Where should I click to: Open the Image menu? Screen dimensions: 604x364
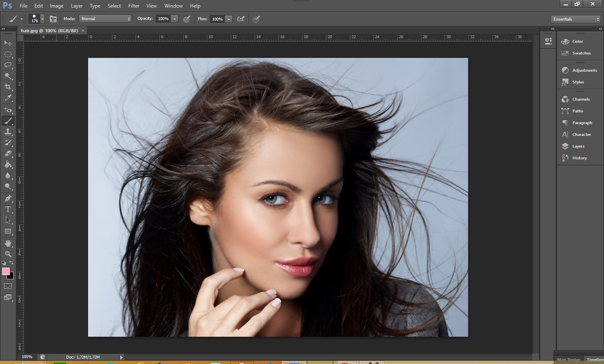(57, 6)
